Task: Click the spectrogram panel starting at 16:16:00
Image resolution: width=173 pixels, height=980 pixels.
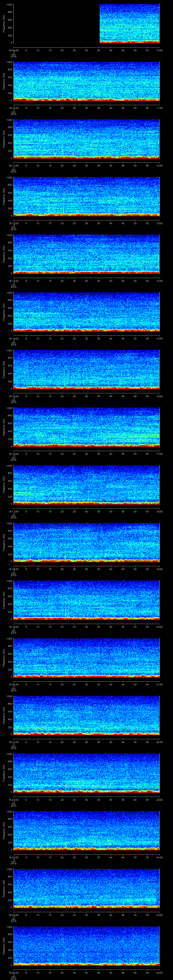Action: (x=87, y=427)
